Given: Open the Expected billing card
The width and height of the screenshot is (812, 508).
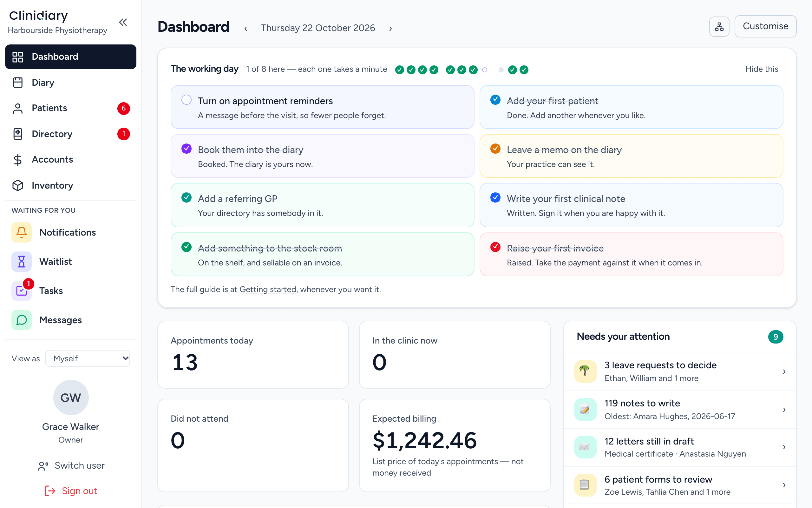Looking at the screenshot, I should click(455, 445).
